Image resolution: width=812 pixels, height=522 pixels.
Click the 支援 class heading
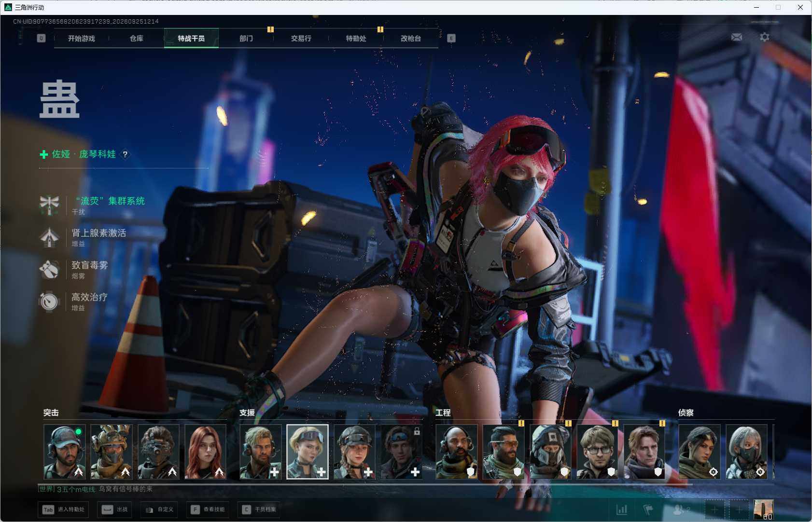click(247, 412)
